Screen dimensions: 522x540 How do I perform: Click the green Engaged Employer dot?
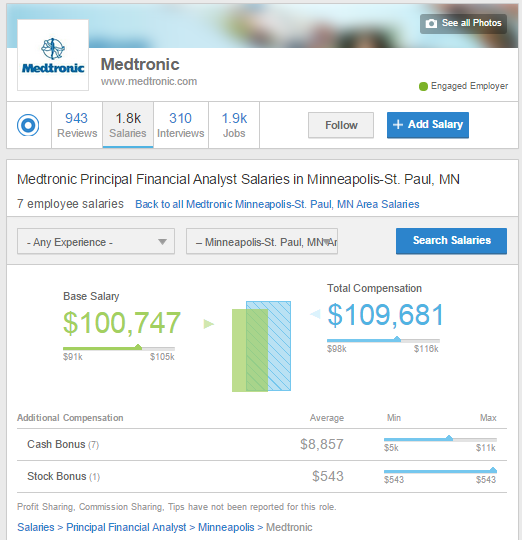pos(423,86)
